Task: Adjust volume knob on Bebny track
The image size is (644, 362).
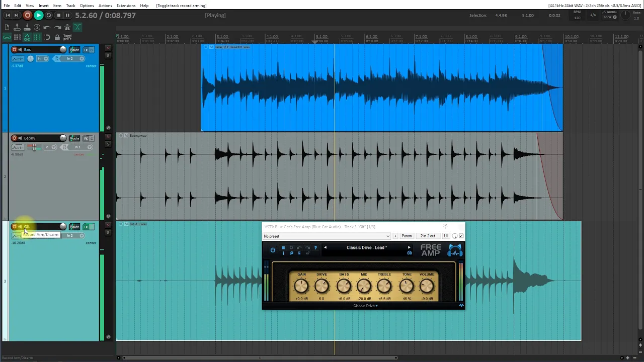Action: tap(63, 138)
